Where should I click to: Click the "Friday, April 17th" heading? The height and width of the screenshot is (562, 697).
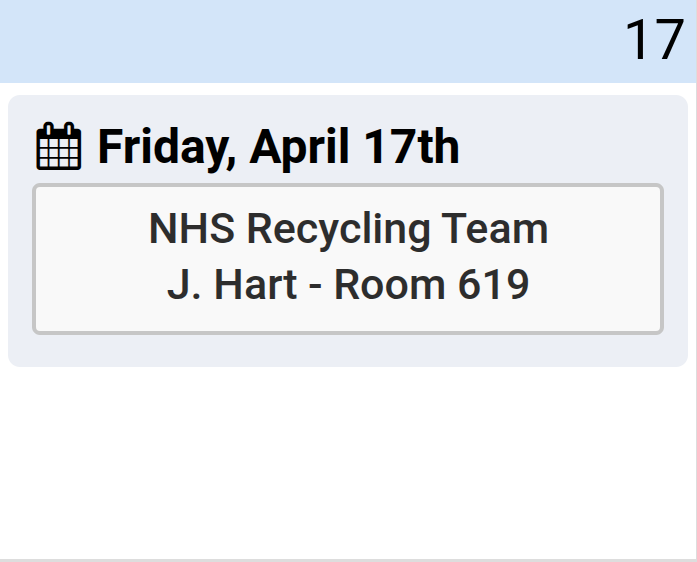pos(278,147)
